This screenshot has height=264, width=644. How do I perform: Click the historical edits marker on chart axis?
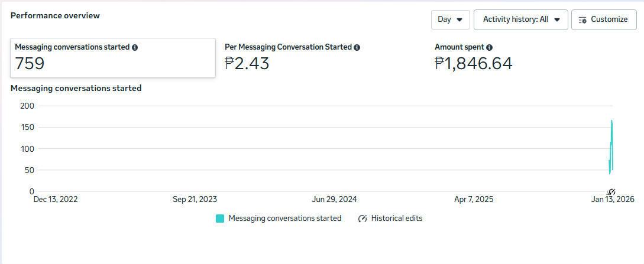click(611, 192)
